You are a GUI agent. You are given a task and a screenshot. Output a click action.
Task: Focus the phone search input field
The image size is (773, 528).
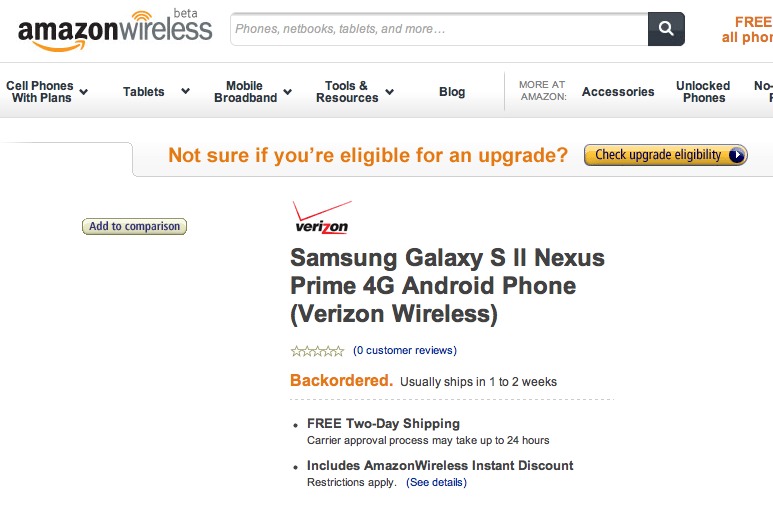(440, 29)
